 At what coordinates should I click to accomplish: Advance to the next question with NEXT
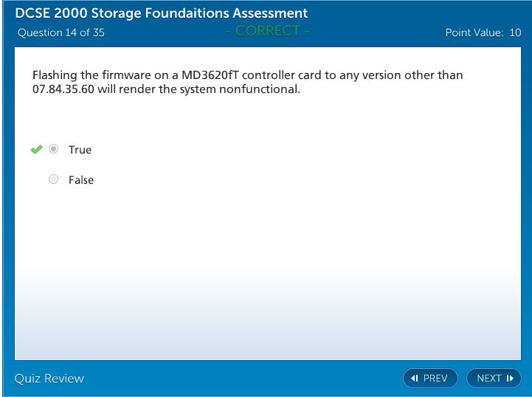(x=494, y=379)
